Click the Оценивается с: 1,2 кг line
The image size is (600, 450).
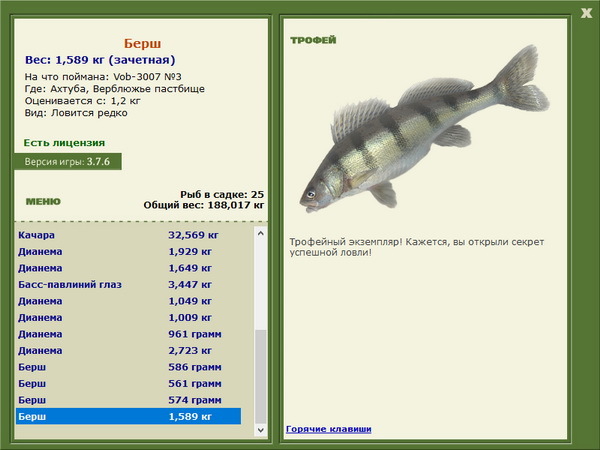83,101
